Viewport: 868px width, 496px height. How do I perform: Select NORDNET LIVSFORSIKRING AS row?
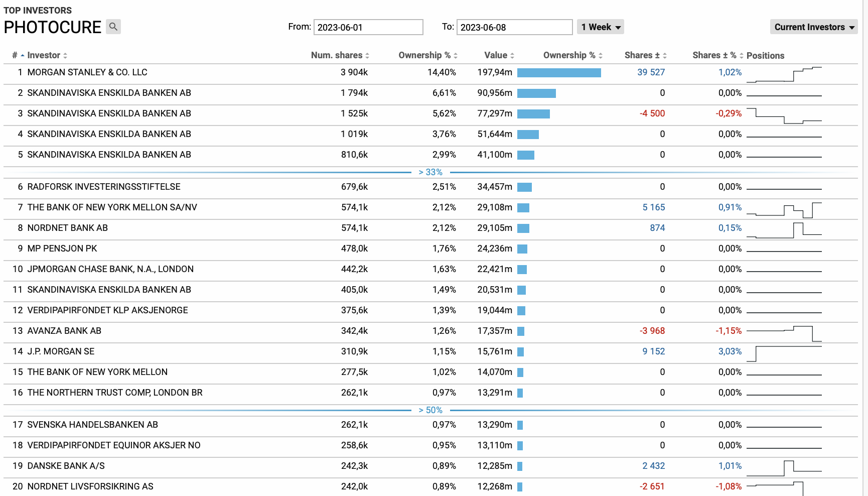430,486
